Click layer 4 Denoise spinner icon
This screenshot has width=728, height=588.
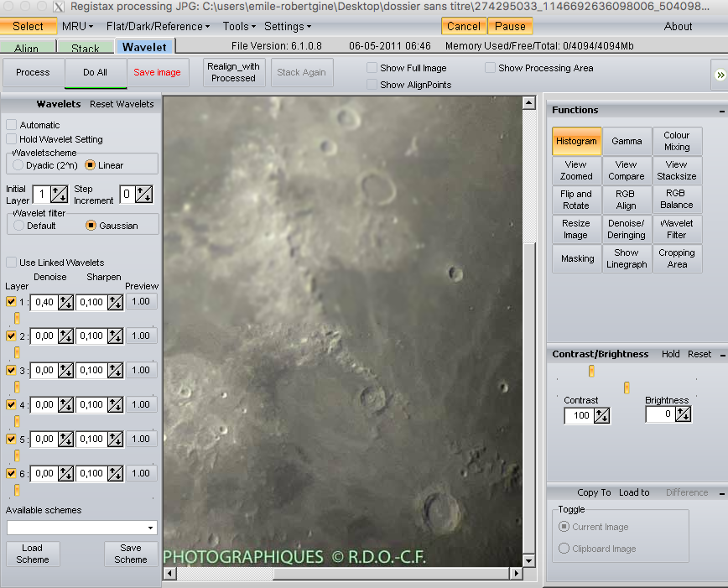[66, 404]
